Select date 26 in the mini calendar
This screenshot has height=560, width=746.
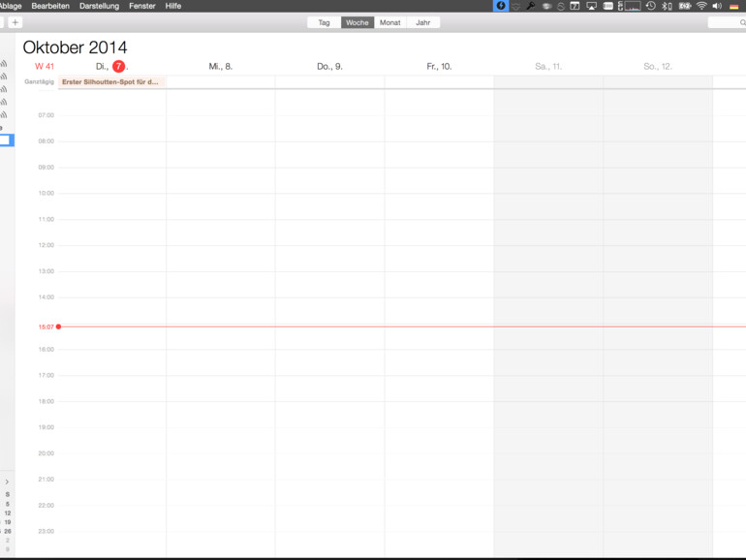click(8, 531)
